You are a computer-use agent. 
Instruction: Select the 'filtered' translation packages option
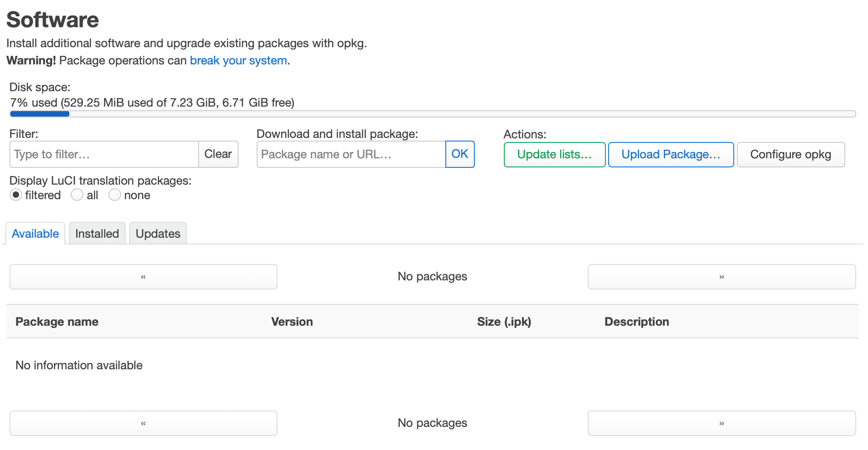[16, 195]
